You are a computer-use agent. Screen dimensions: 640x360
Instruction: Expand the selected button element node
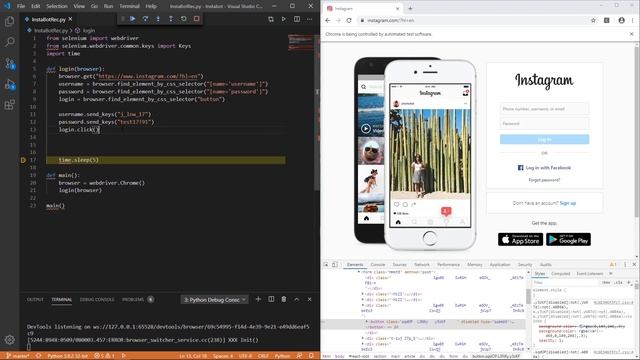point(366,322)
